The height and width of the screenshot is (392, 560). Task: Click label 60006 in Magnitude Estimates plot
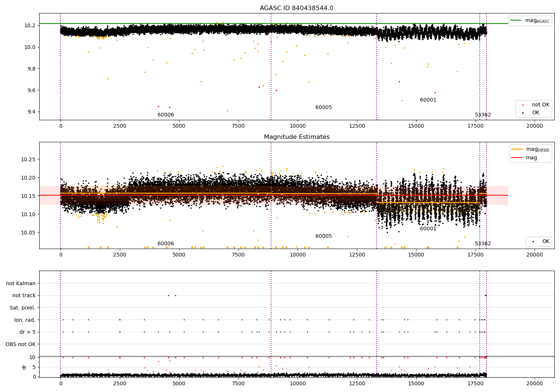(166, 244)
